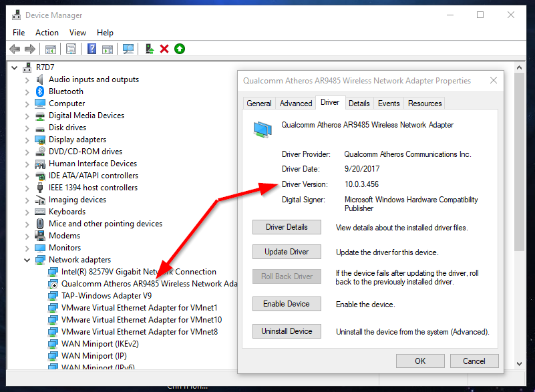Click the DVD/CD-ROM drives disc icon

click(40, 152)
